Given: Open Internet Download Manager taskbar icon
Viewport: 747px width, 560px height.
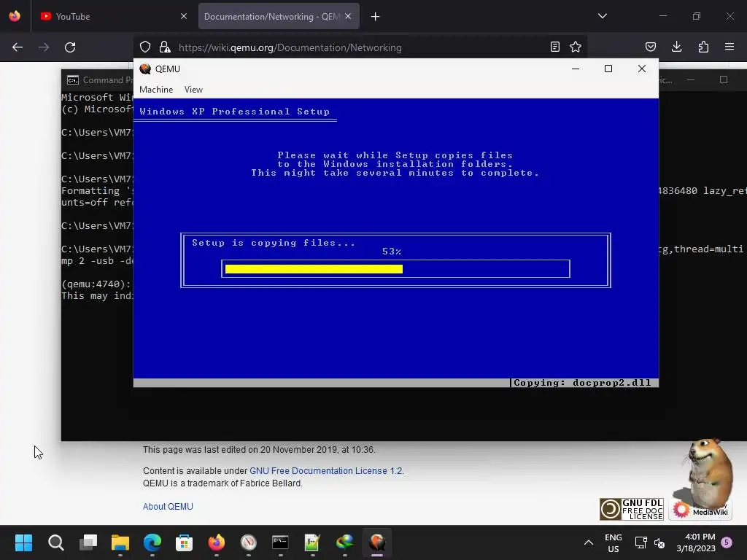Looking at the screenshot, I should (x=345, y=542).
